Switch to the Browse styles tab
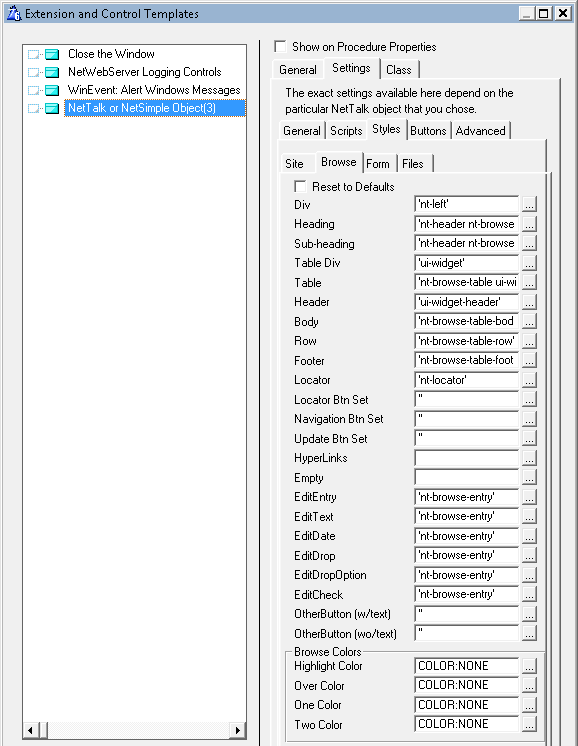The image size is (578, 746). (339, 162)
